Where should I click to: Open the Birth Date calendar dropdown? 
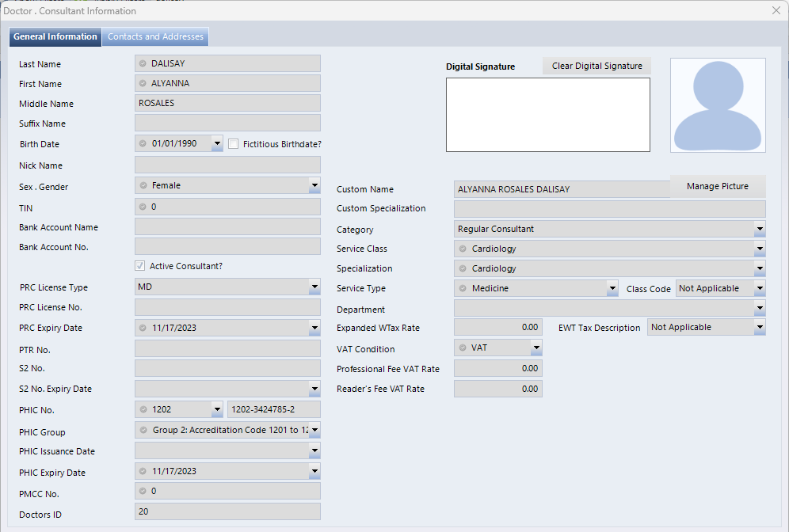(x=217, y=143)
